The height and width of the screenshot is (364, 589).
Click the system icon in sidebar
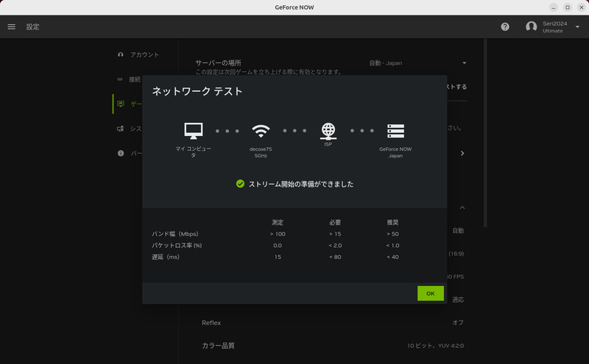coord(120,129)
